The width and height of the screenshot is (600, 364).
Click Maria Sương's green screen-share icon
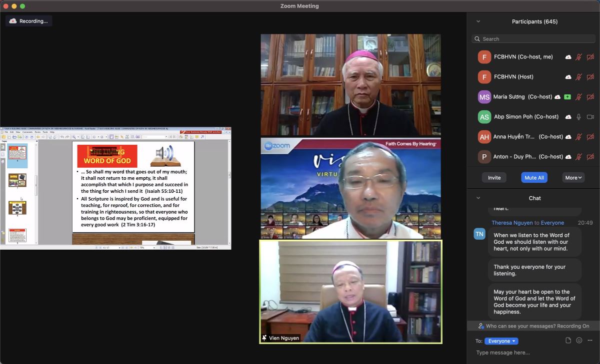tap(567, 97)
